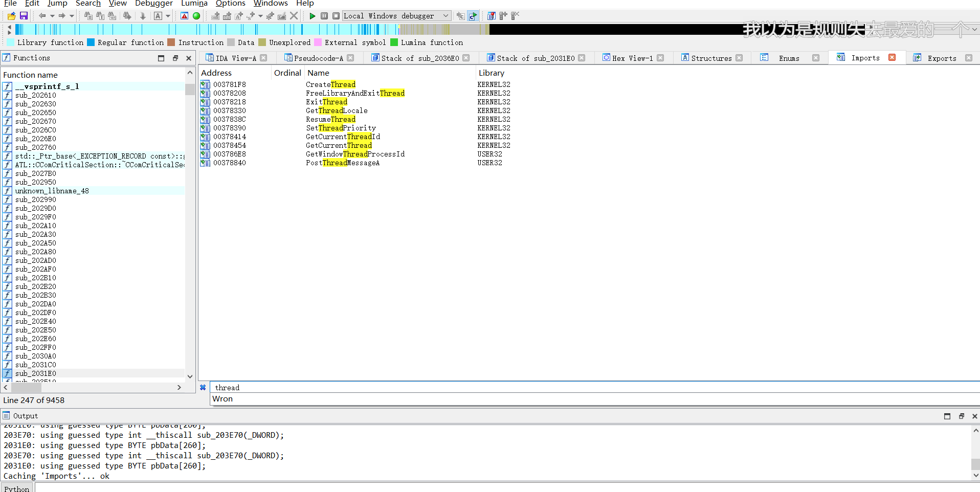Sort imports by the Library column header
The width and height of the screenshot is (980, 492).
[x=492, y=73]
